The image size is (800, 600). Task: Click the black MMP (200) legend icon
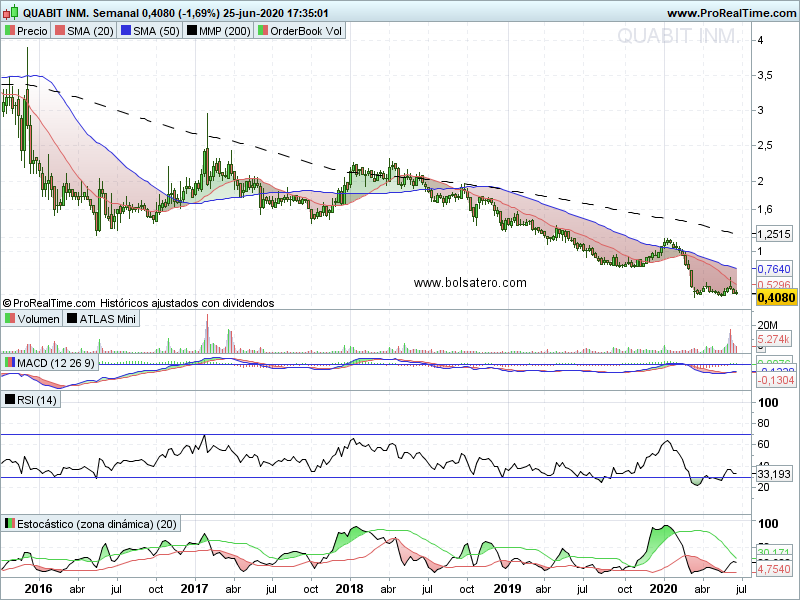(191, 31)
